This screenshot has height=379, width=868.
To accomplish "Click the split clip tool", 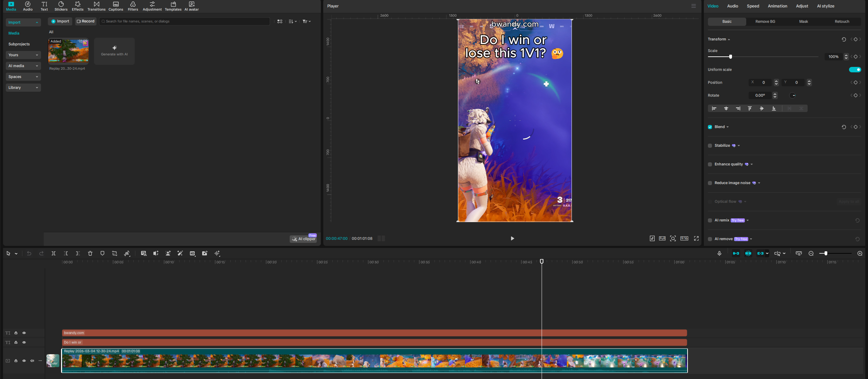I will (54, 253).
